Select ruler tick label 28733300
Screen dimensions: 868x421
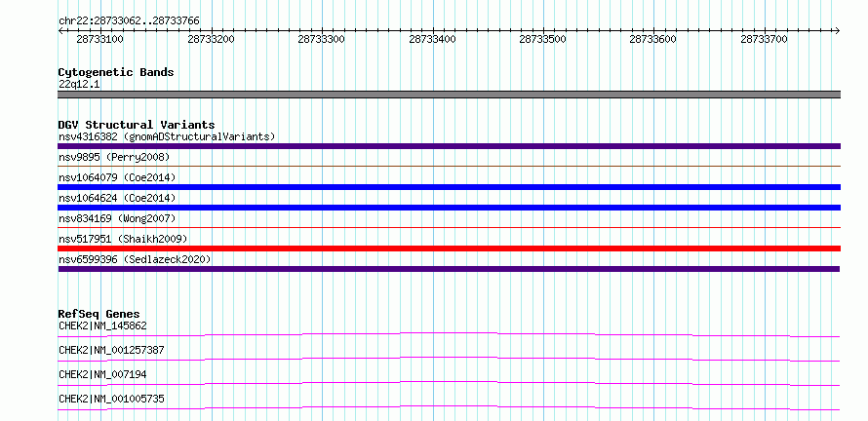pyautogui.click(x=321, y=39)
